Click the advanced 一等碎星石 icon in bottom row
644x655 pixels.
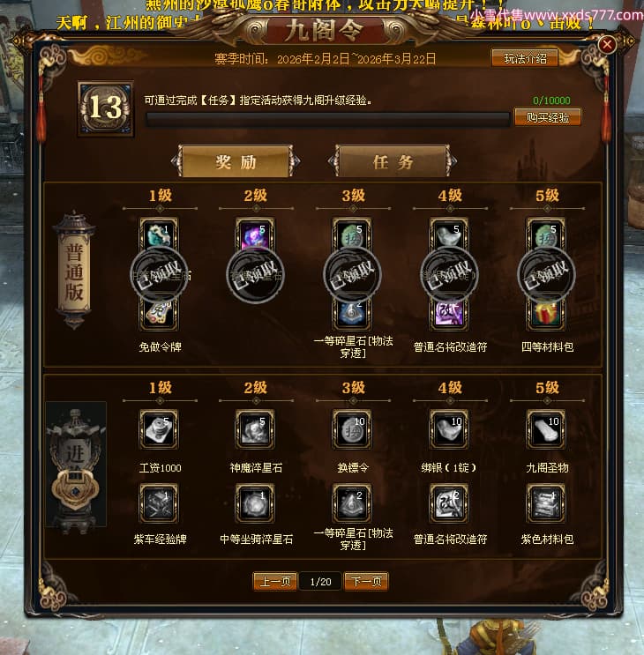click(352, 503)
